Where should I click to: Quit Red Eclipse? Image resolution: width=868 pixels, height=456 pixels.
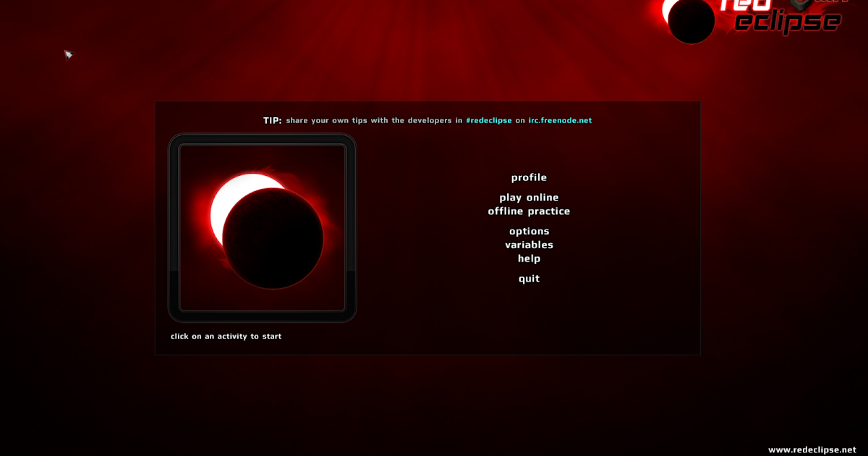(528, 278)
